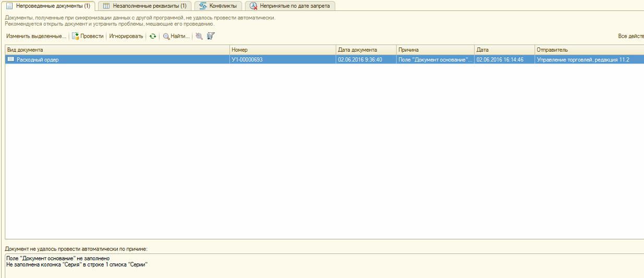This screenshot has height=278, width=644.
Task: Click the Отправитель column header
Action: 589,50
